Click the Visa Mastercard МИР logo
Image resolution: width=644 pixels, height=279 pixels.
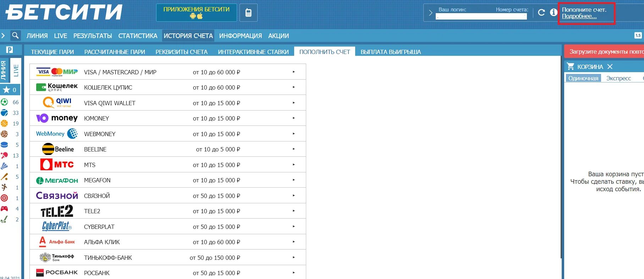pos(57,72)
